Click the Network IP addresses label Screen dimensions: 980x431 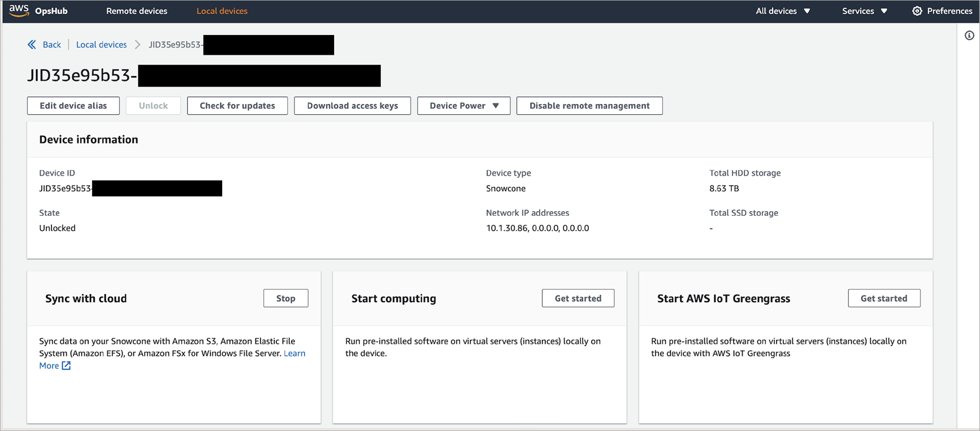tap(528, 213)
